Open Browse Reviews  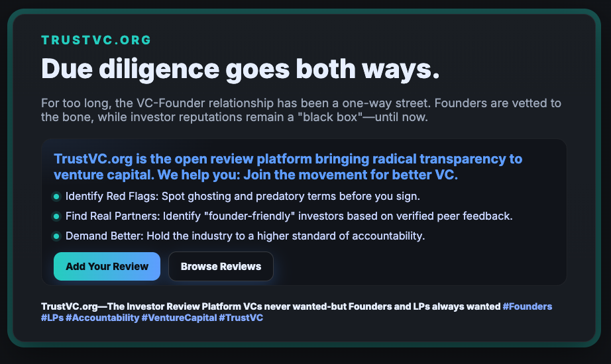tap(221, 267)
